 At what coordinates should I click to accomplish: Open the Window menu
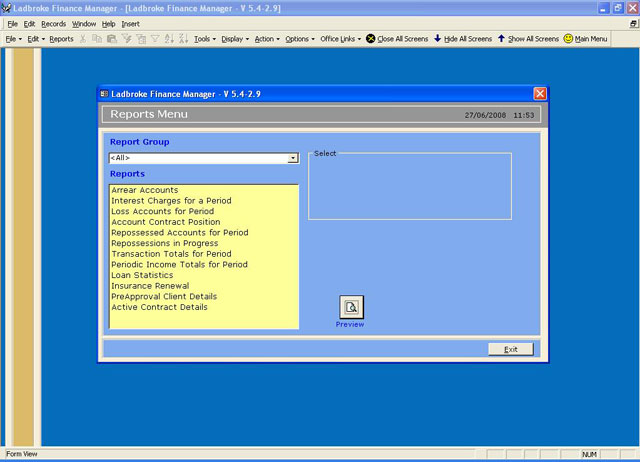pyautogui.click(x=84, y=24)
